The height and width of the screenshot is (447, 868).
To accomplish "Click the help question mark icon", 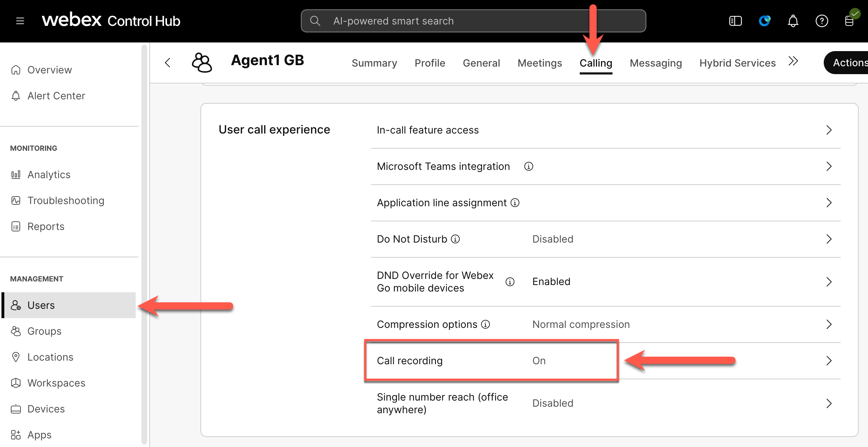I will coord(822,21).
